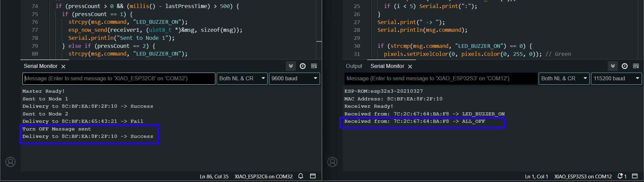The height and width of the screenshot is (182, 644).
Task: Click 'MAC Address: 8C:BF:EA:8F:2F:10' line
Action: point(393,99)
